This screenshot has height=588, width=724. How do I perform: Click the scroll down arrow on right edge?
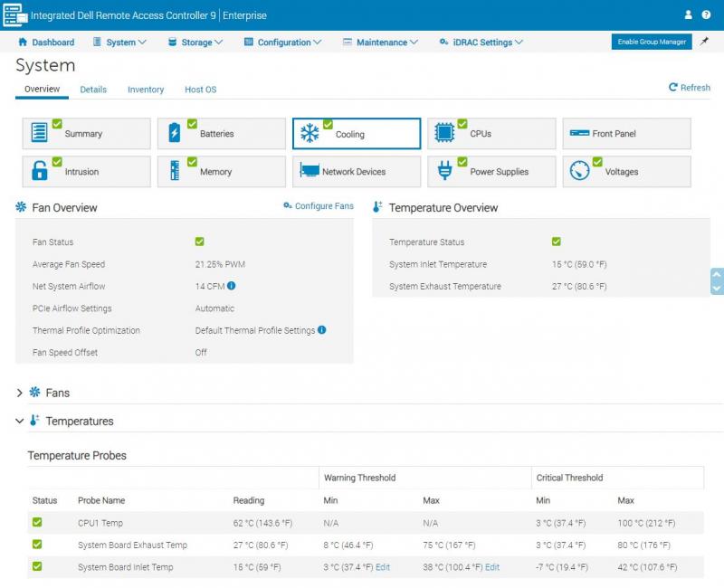717,288
